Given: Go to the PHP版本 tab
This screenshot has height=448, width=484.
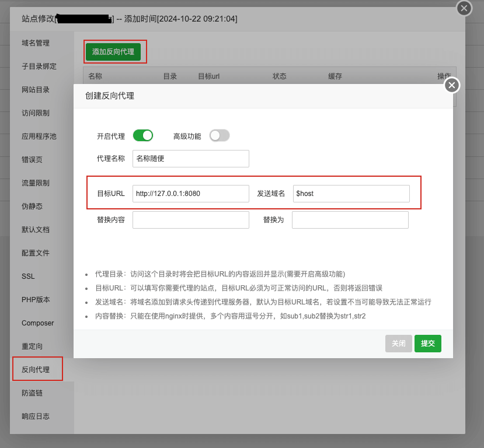Looking at the screenshot, I should tap(36, 300).
